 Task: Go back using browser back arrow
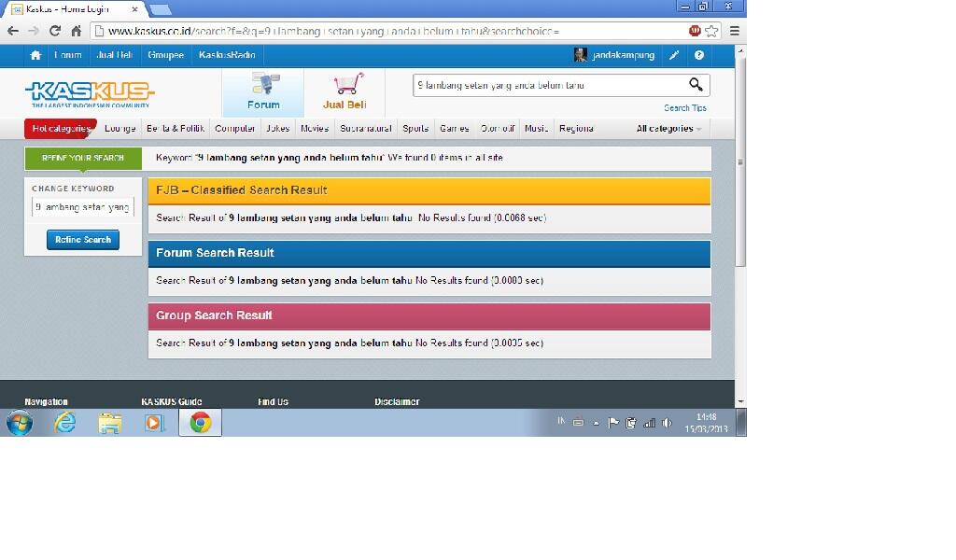[x=13, y=31]
